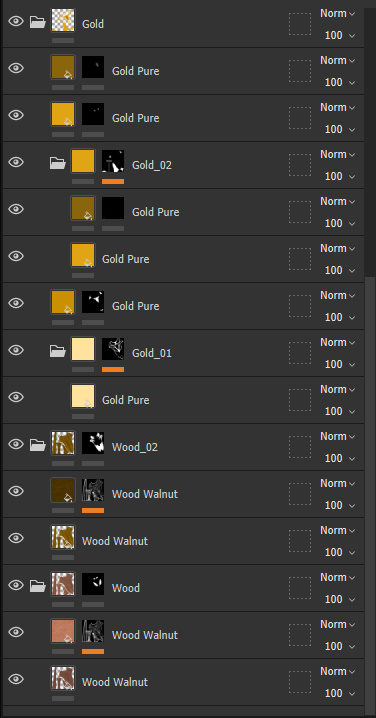
Task: Click the Gold_02 group folder icon
Action: (58, 162)
